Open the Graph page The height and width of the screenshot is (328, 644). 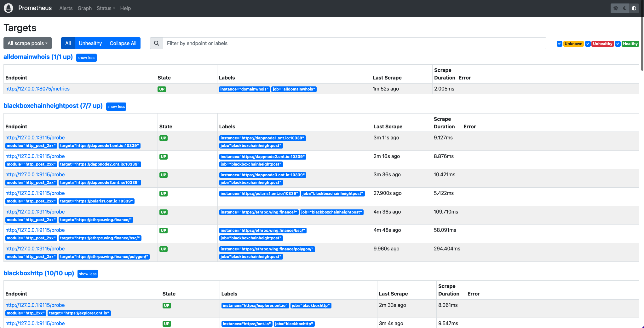tap(84, 8)
